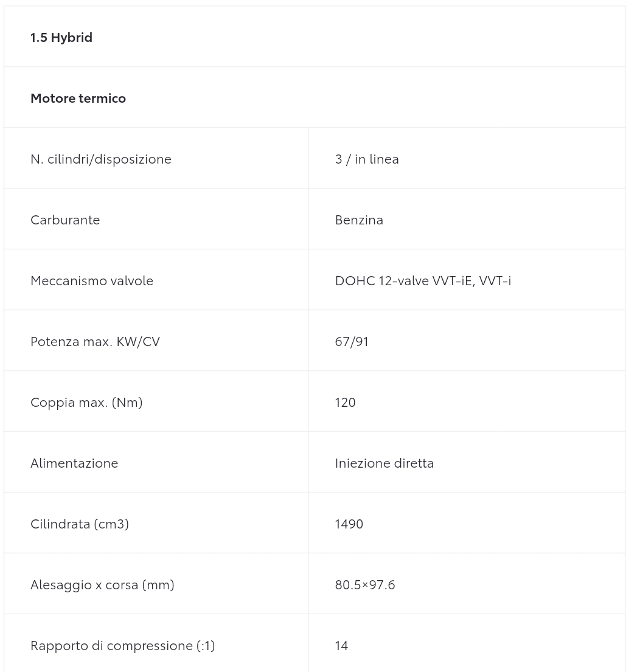Click the "1.5 Hybrid" table heading
This screenshot has width=626, height=672.
tap(61, 38)
